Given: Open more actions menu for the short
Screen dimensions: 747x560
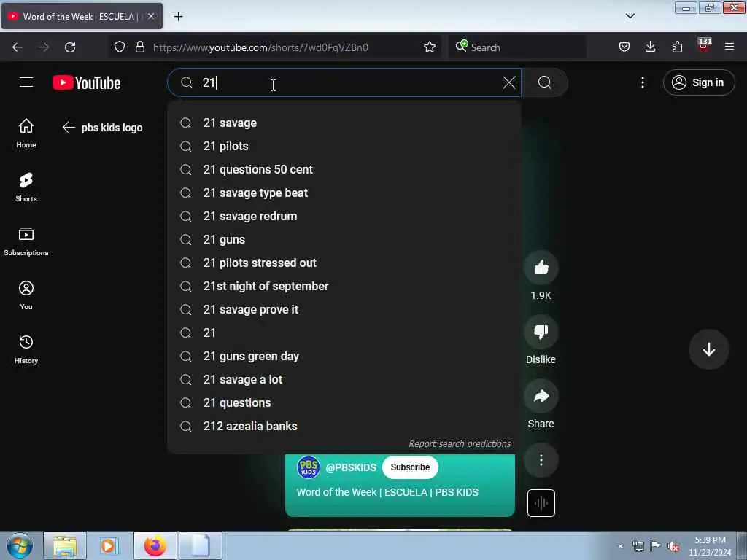Looking at the screenshot, I should [541, 460].
